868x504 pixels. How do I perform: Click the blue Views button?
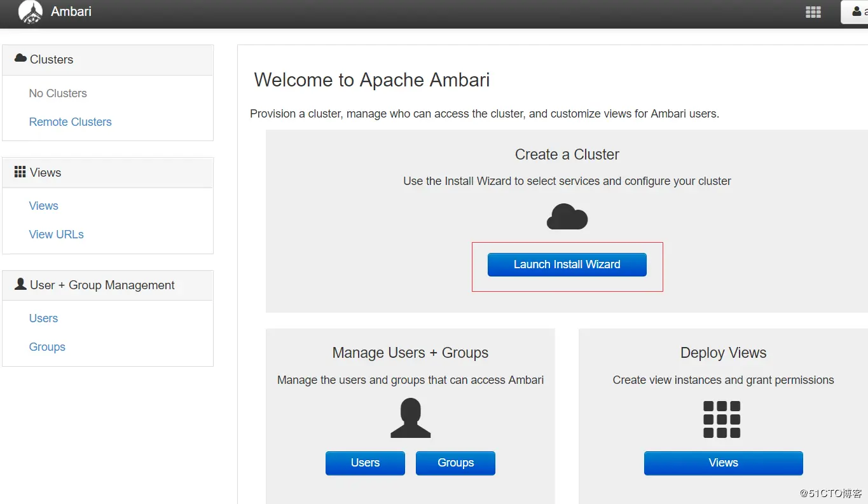coord(723,463)
